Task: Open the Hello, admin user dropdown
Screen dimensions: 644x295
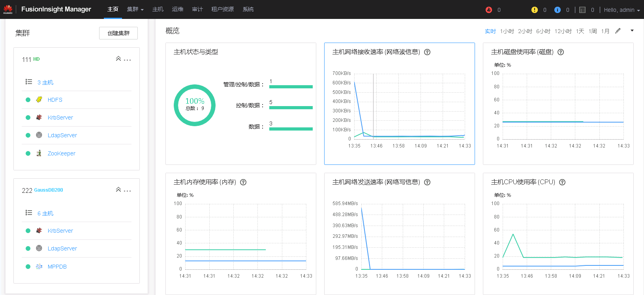Action: (621, 10)
